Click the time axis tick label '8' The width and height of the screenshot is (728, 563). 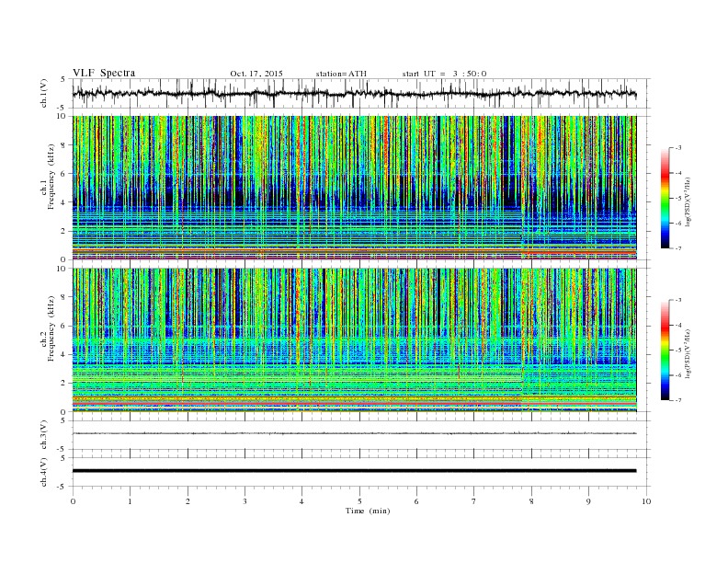(x=531, y=501)
